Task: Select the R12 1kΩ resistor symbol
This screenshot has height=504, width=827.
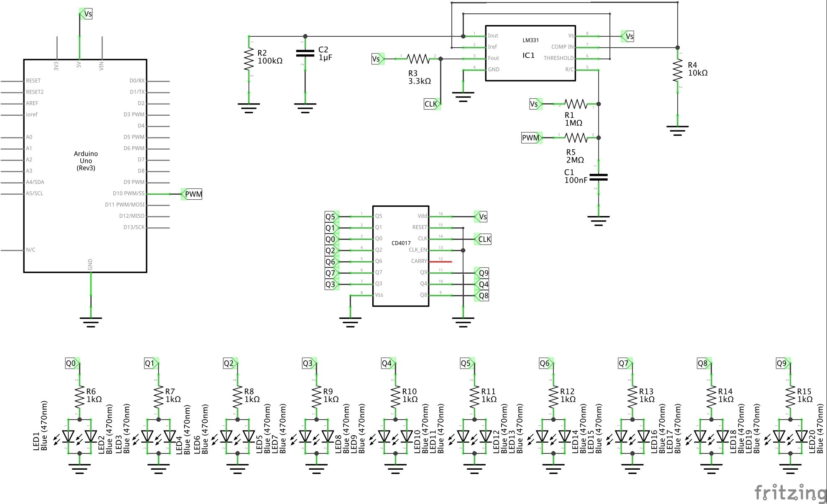Action: (553, 397)
